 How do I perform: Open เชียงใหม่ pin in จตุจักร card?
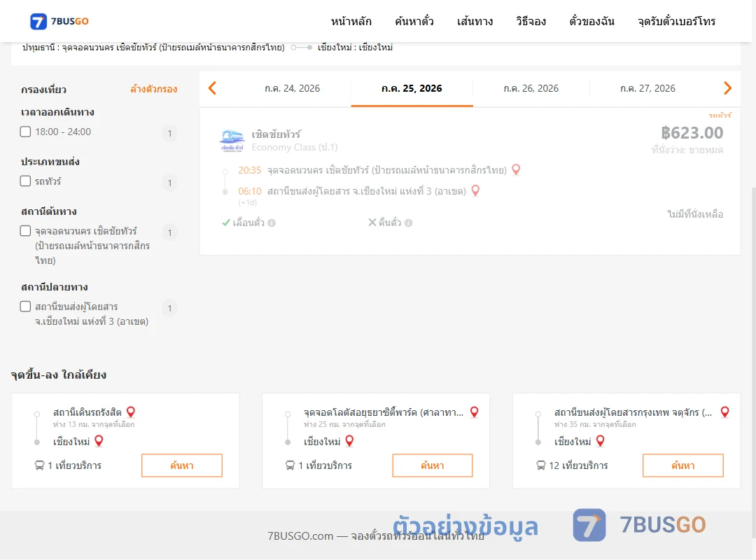601,441
